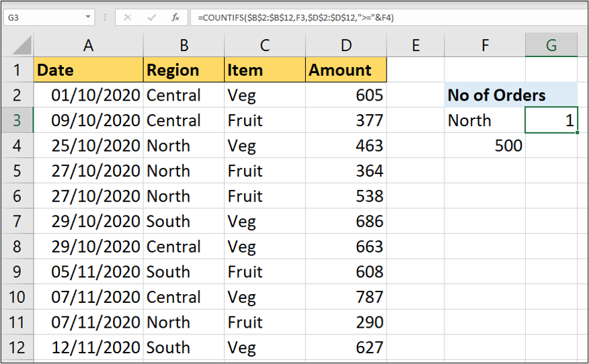Click amount cell 538

346,196
